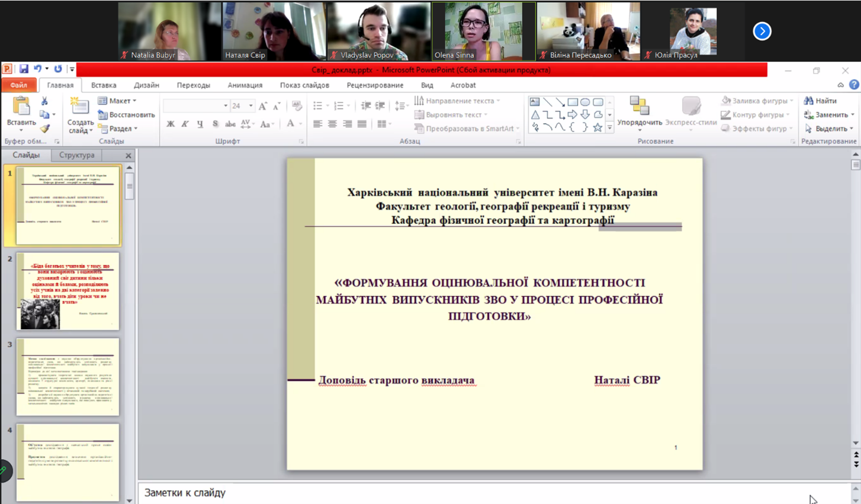Click the Cut scissors icon
This screenshot has width=861, height=504.
(x=44, y=101)
